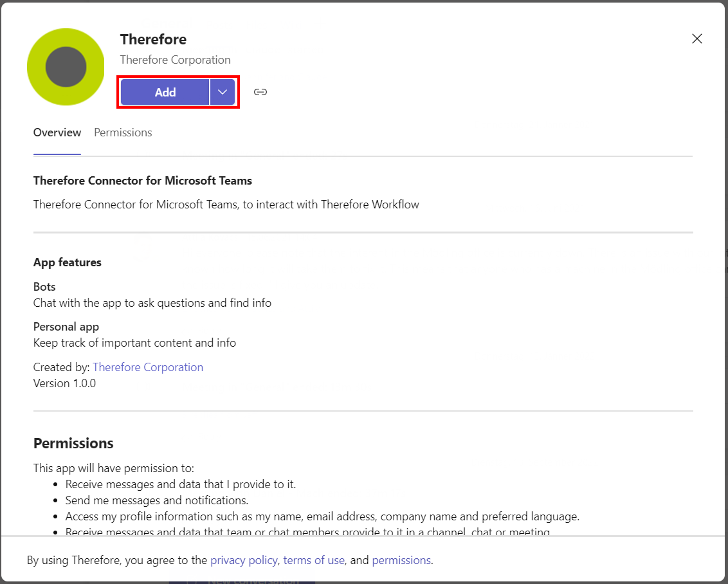Screen dimensions: 728x584
Task: Click the permissions link in footer
Action: point(401,560)
